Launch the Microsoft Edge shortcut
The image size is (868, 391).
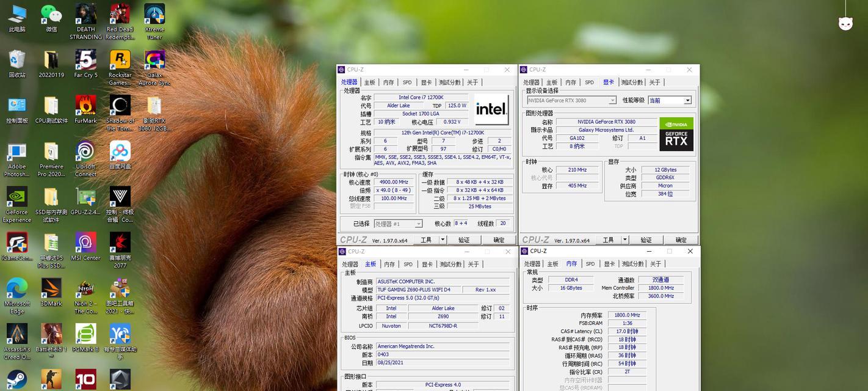pos(17,297)
